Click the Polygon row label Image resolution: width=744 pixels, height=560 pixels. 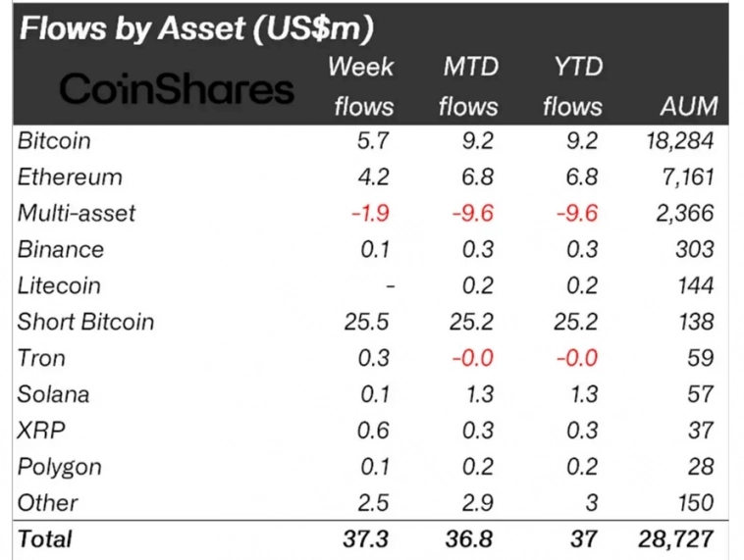59,467
